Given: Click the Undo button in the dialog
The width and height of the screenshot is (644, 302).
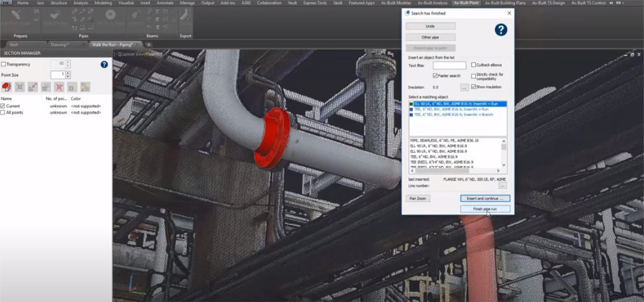Looking at the screenshot, I should point(430,26).
